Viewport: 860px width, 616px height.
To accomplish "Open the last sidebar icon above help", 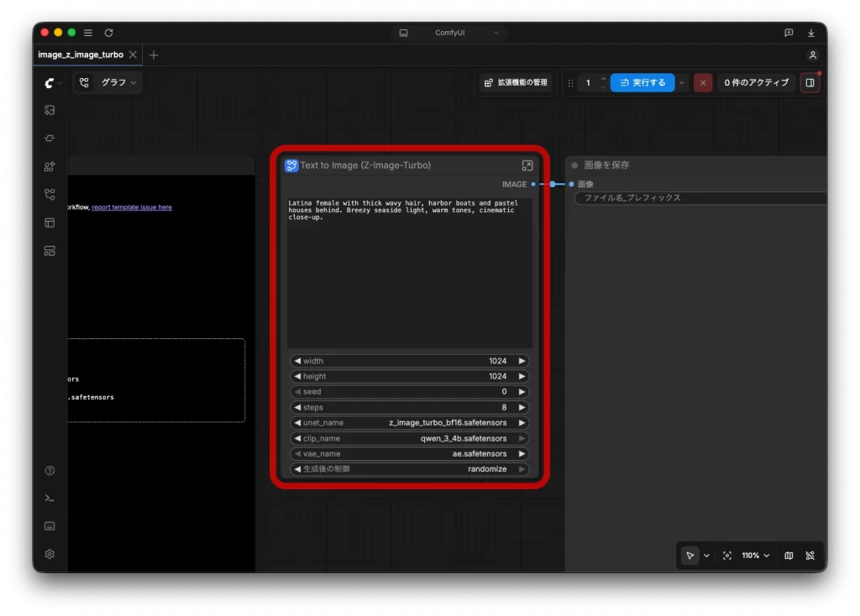I will pyautogui.click(x=50, y=251).
